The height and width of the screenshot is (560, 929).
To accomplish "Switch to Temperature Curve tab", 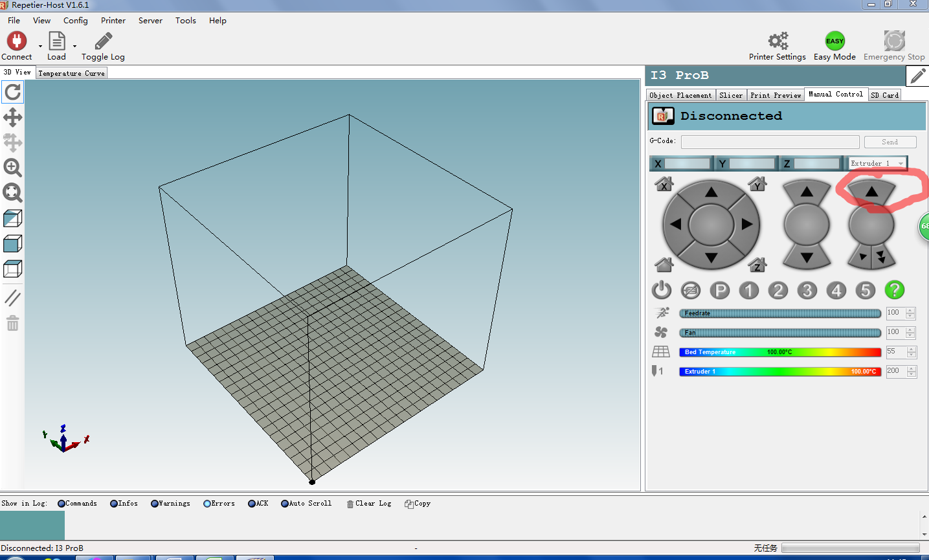I will point(71,73).
